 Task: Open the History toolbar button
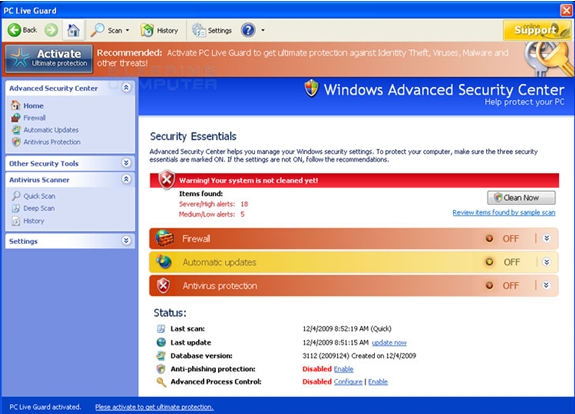tap(159, 30)
